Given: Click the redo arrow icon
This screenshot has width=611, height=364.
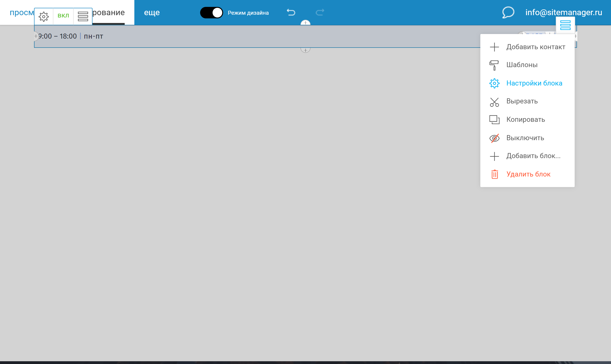Looking at the screenshot, I should (320, 12).
